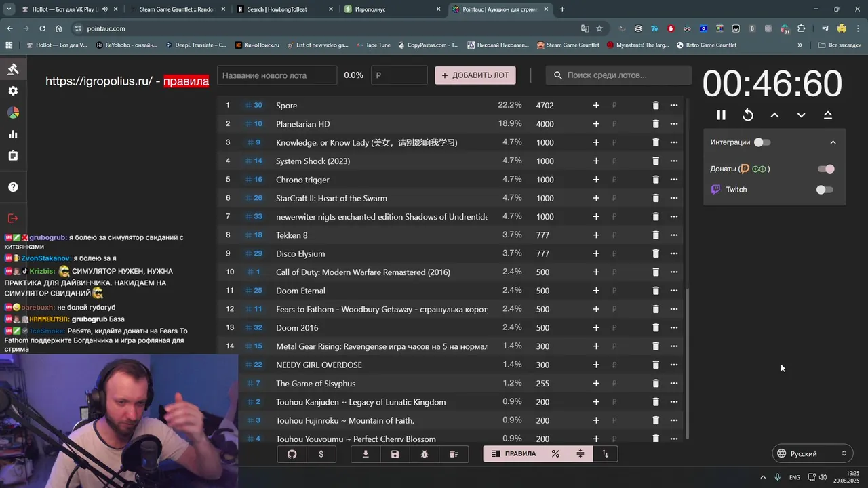Open more options for NEEDY GIRL OVERDOSE
This screenshot has height=488, width=868.
(674, 365)
